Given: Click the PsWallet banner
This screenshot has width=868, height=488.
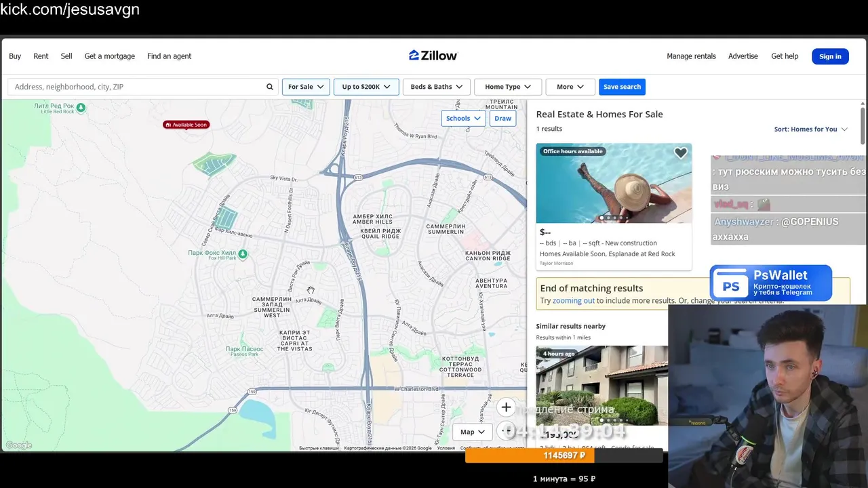Looking at the screenshot, I should (x=771, y=283).
